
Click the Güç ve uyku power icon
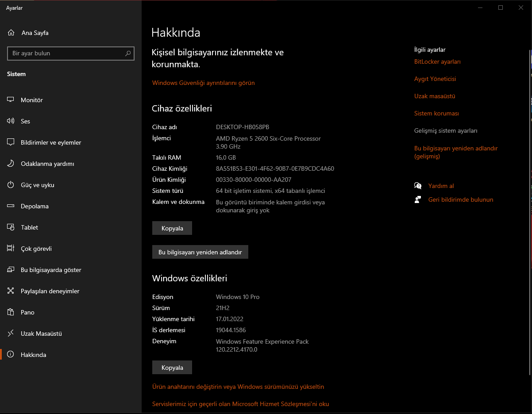11,185
